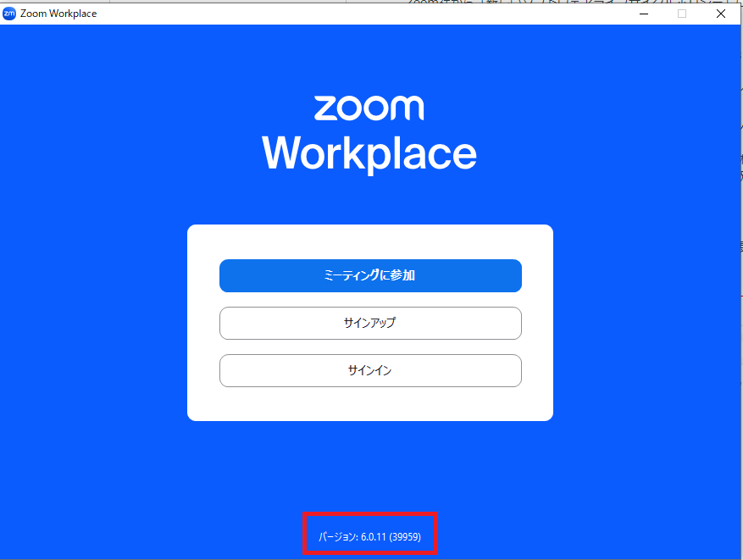The width and height of the screenshot is (743, 560).
Task: Open the サインアップ button
Action: [370, 323]
